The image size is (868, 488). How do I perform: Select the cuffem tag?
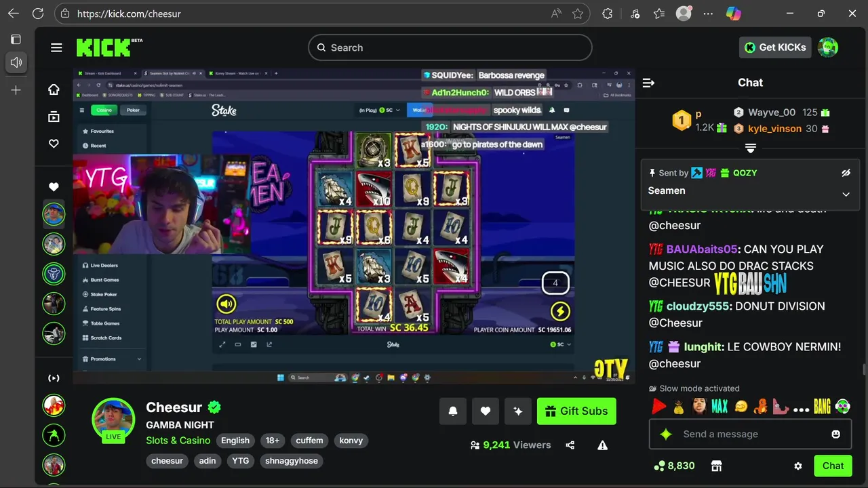coord(309,441)
